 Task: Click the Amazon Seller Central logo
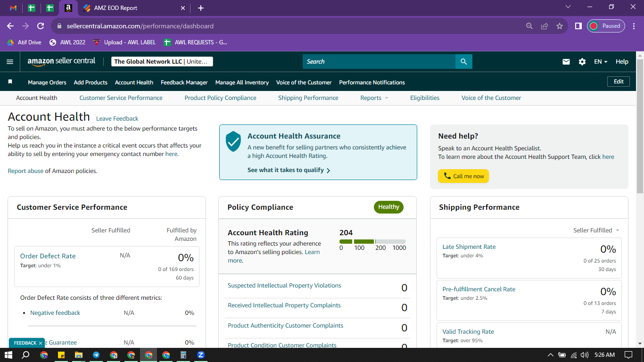61,61
